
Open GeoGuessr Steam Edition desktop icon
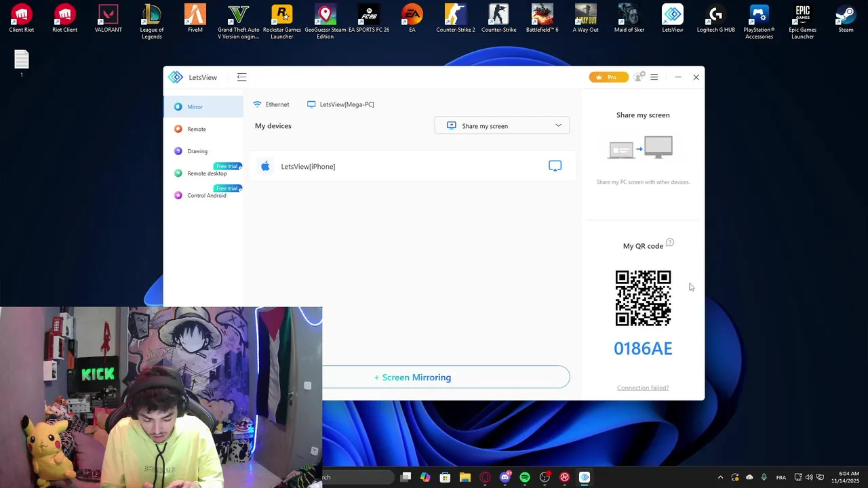(325, 22)
